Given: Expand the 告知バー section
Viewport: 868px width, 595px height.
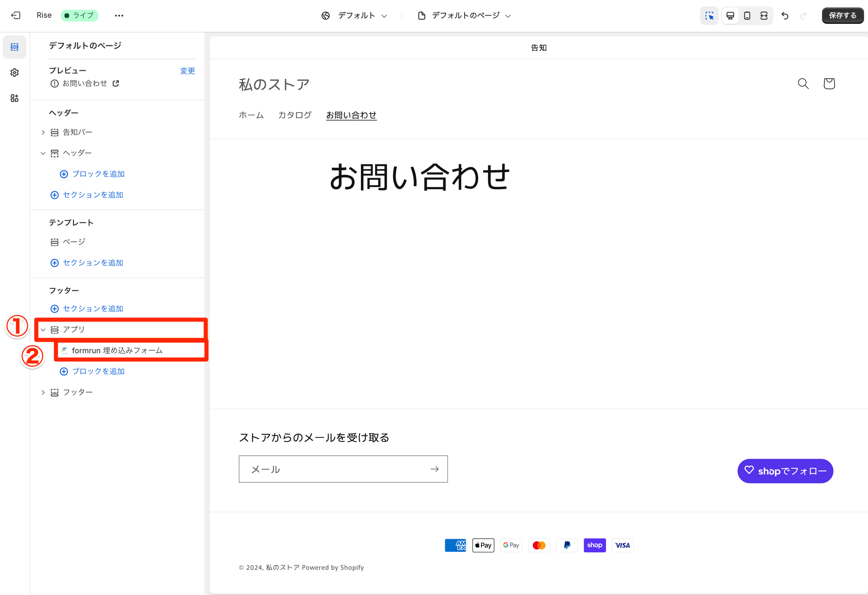Looking at the screenshot, I should (43, 132).
